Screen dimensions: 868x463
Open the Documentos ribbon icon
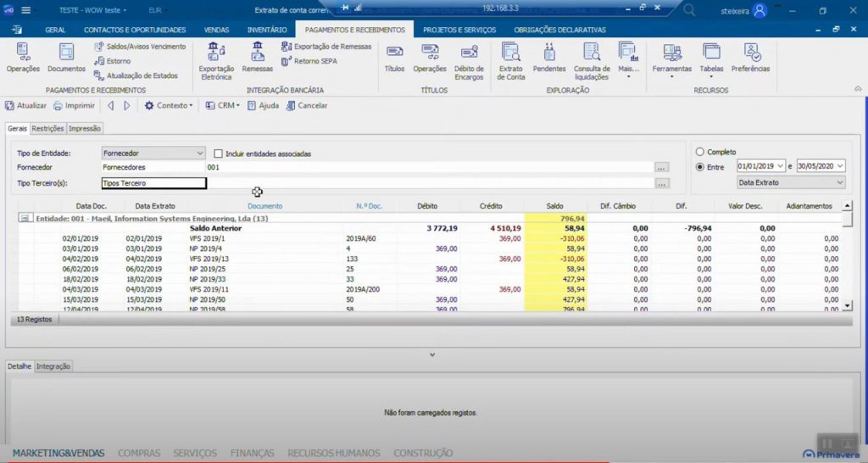(x=66, y=57)
